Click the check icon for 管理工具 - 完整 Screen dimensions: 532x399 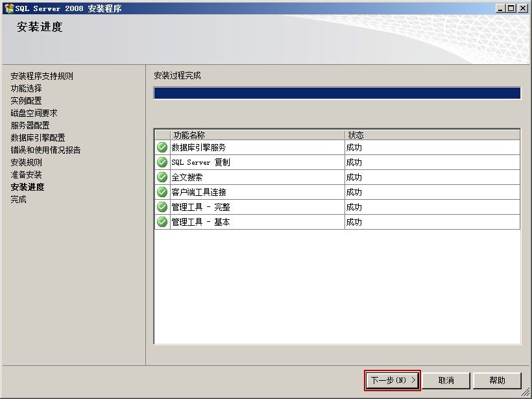[162, 207]
